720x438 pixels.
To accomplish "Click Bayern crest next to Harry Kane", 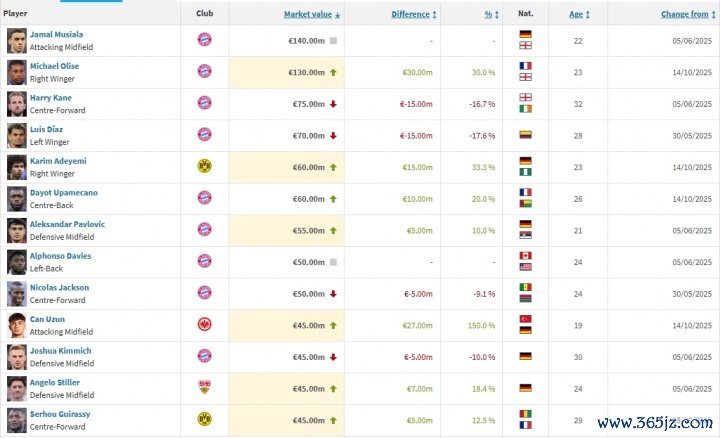I will click(x=204, y=103).
